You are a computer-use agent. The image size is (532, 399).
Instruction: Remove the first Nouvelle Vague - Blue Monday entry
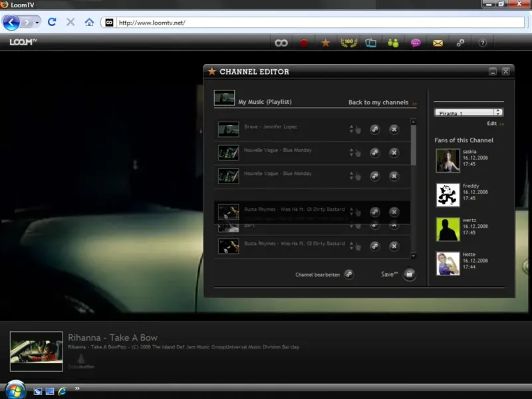(394, 153)
